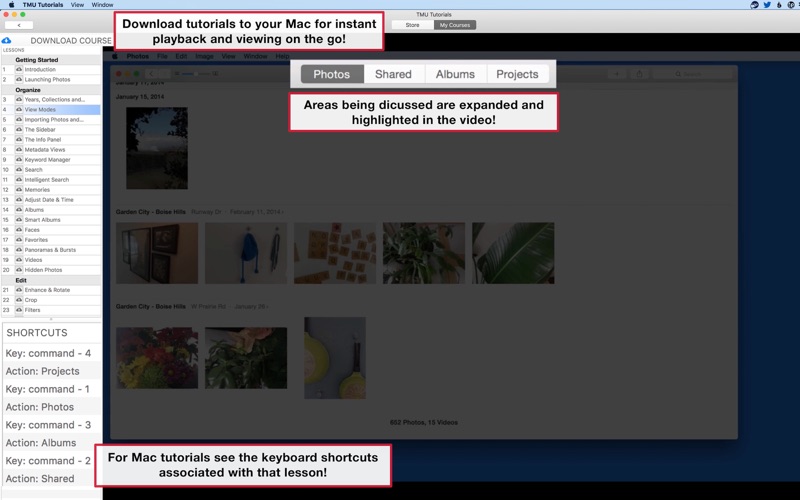Open the View menu in menu bar
This screenshot has width=800, height=500.
pos(78,5)
